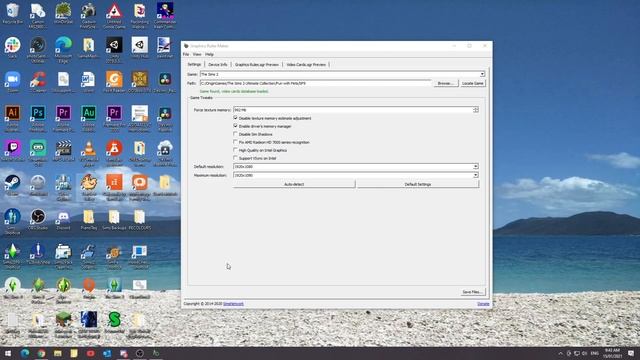Click the Edge icon in the taskbar
The image size is (640, 360).
(25, 353)
